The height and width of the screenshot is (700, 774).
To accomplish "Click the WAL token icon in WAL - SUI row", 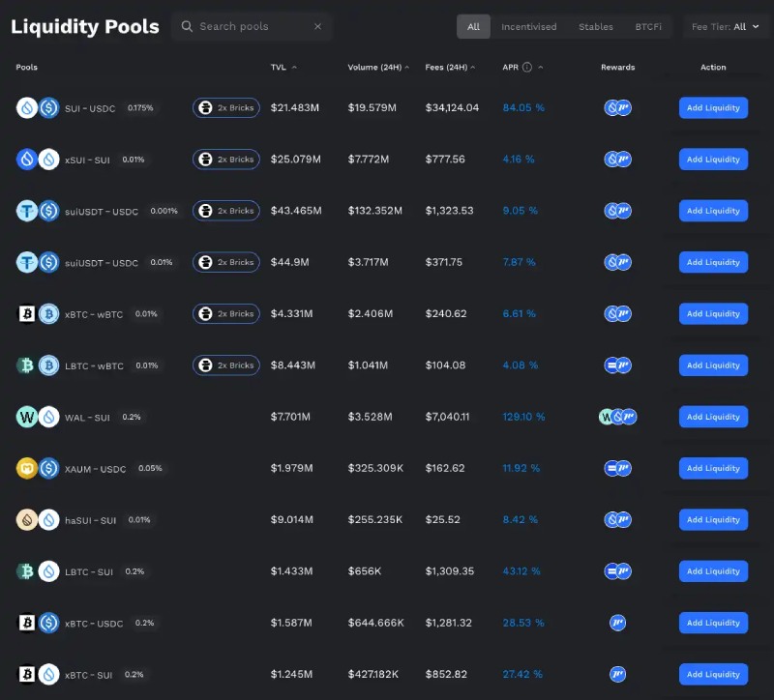I will tap(27, 417).
